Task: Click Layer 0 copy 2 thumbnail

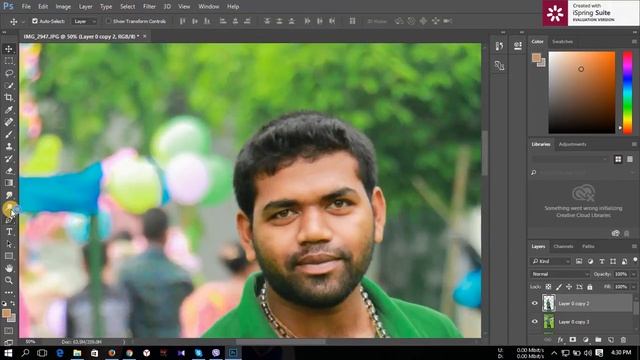Action: (x=549, y=303)
